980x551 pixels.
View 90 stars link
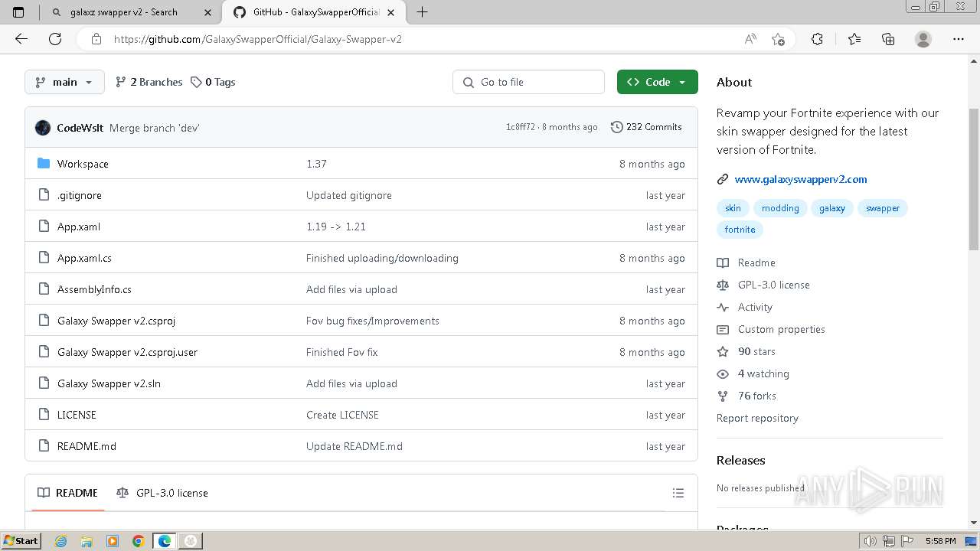[x=746, y=351]
